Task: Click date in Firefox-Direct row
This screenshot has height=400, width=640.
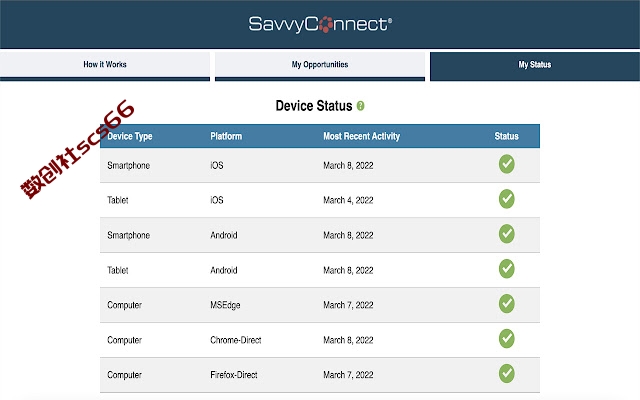Action: pyautogui.click(x=348, y=375)
